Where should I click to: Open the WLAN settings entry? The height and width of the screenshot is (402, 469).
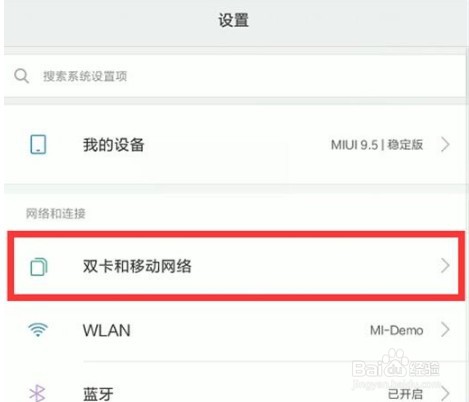(x=234, y=330)
